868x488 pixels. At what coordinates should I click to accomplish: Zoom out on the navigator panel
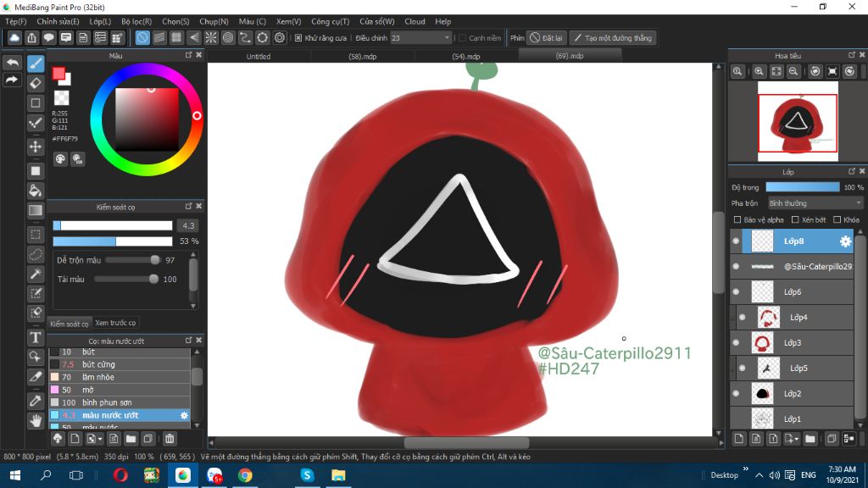[793, 71]
